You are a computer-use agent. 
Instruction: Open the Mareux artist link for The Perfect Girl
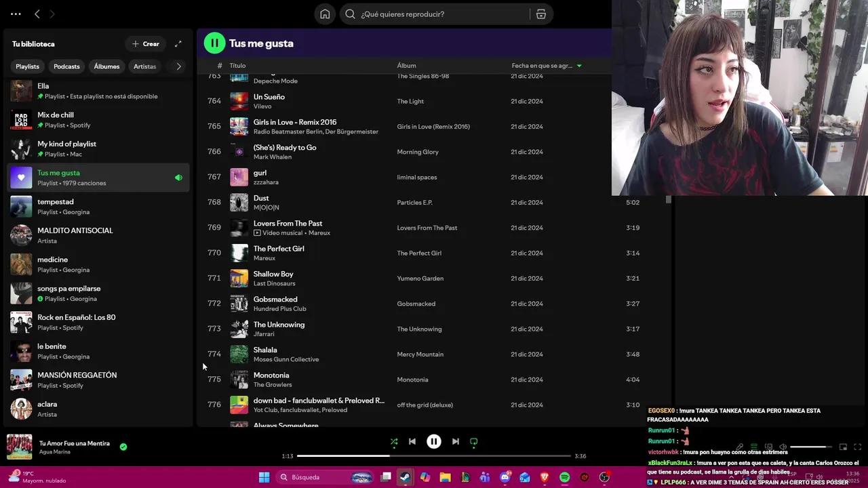coord(264,258)
